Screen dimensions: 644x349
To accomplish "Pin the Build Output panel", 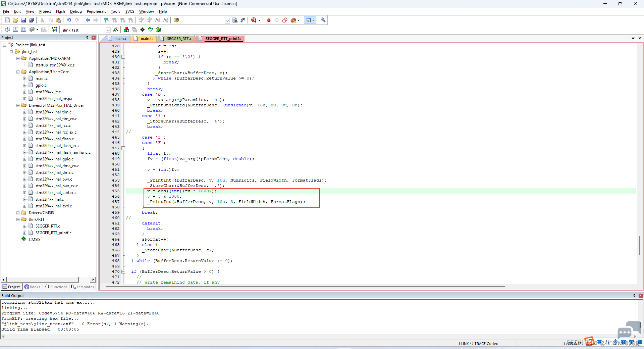I will click(634, 296).
